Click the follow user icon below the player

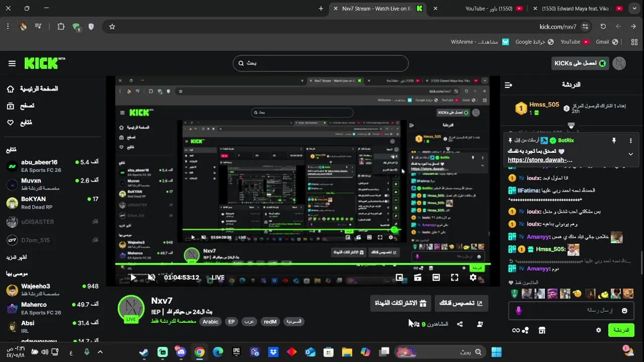[480, 324]
